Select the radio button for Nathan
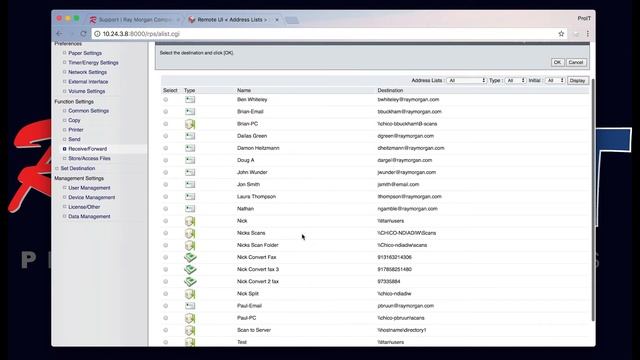 pyautogui.click(x=166, y=209)
